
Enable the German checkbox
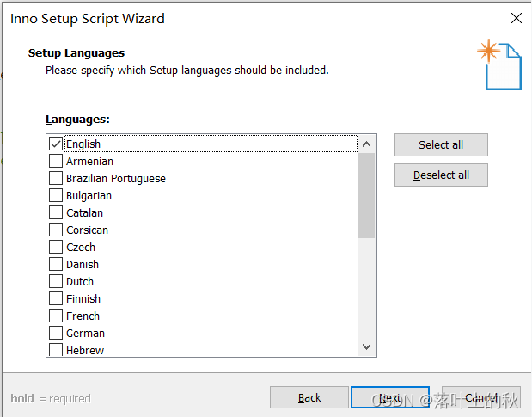click(x=56, y=333)
